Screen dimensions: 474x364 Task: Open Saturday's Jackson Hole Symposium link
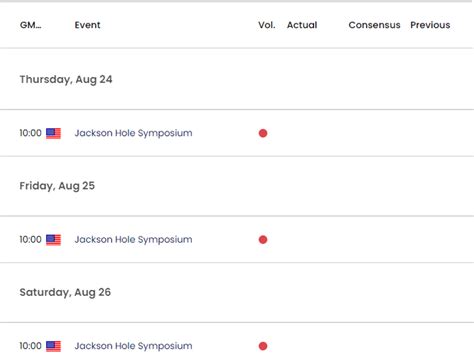[133, 346]
